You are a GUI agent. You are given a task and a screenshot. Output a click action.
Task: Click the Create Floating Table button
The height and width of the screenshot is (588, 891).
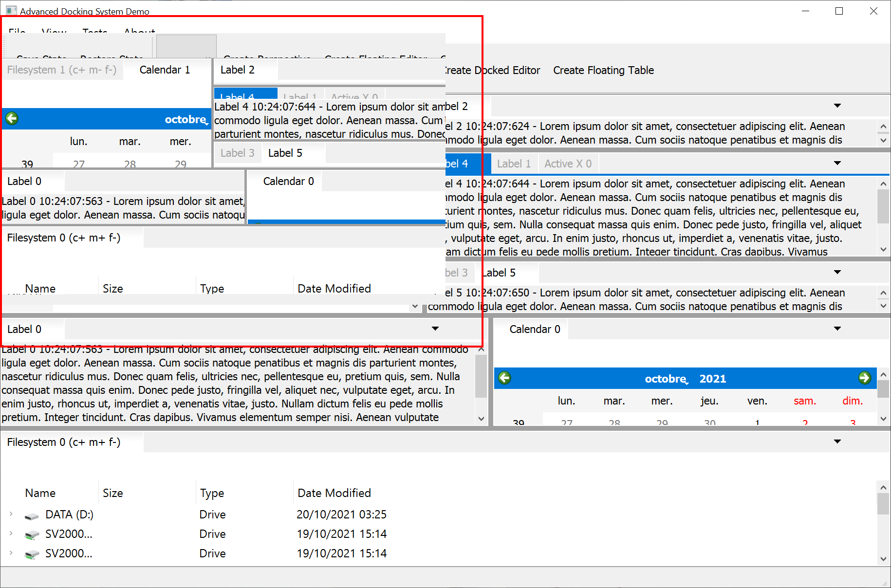(603, 70)
